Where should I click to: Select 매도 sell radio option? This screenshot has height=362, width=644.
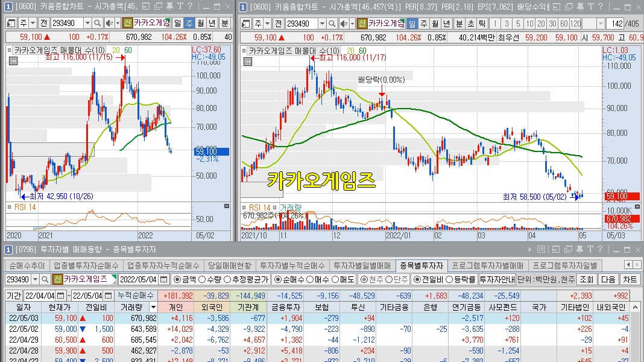coord(335,279)
